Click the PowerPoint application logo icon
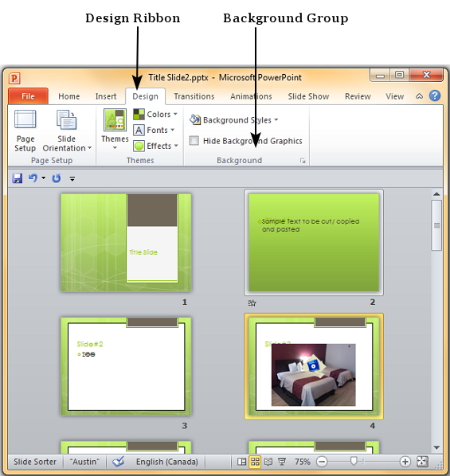The height and width of the screenshot is (476, 450). tap(14, 78)
